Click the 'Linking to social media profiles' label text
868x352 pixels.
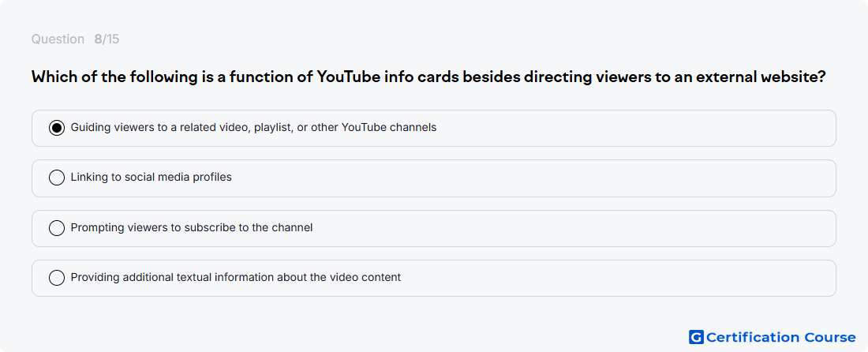(x=152, y=178)
